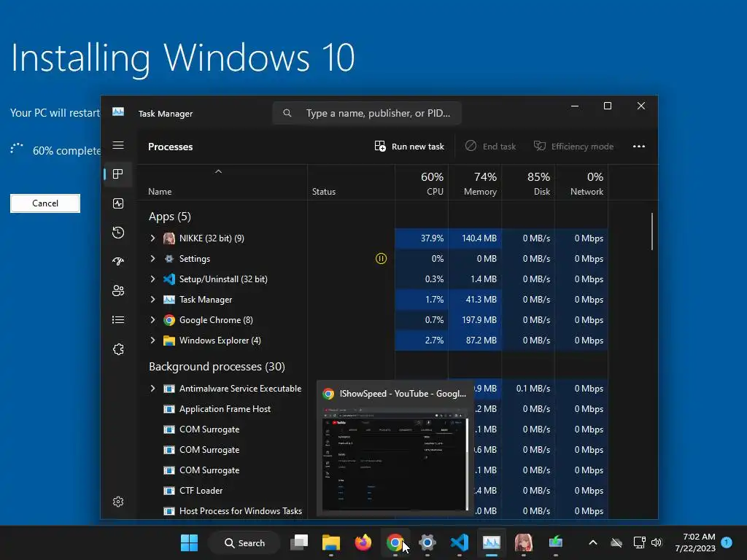Open Visual Studio Code from the taskbar
Screen dimensions: 747x560
point(460,542)
